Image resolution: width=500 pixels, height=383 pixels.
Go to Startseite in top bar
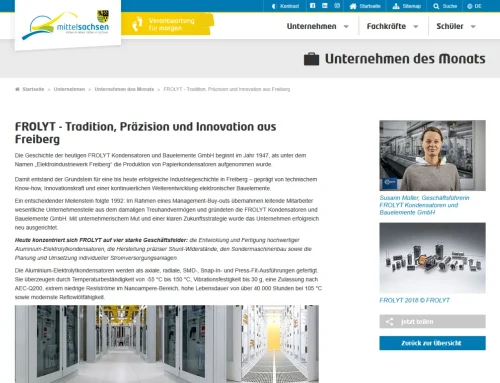click(365, 6)
